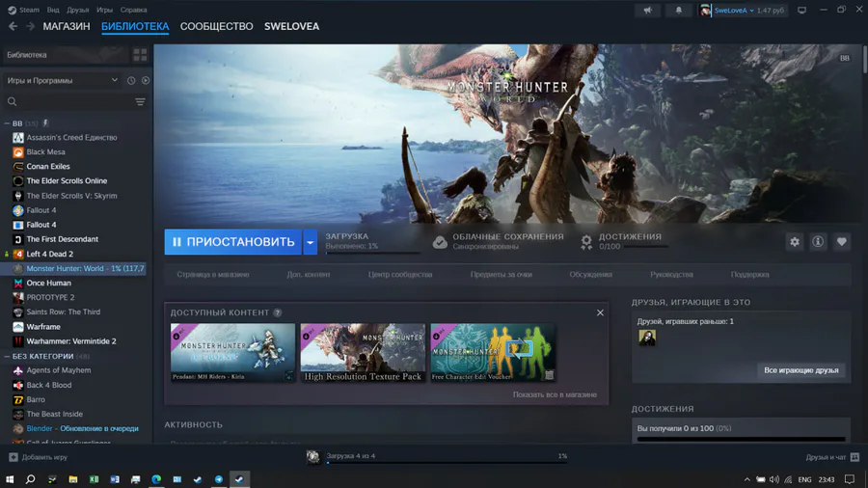Open dropdown arrow next to Приостановить

pos(310,242)
